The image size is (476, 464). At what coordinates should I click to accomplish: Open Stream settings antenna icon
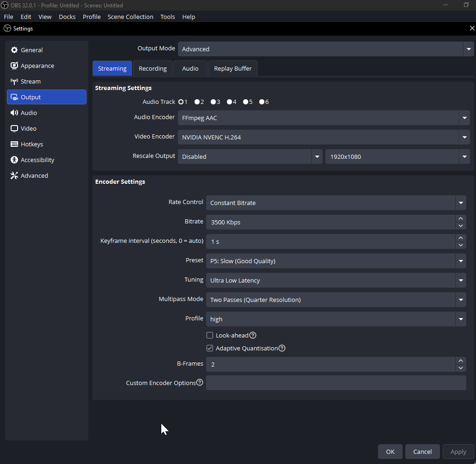coord(14,81)
